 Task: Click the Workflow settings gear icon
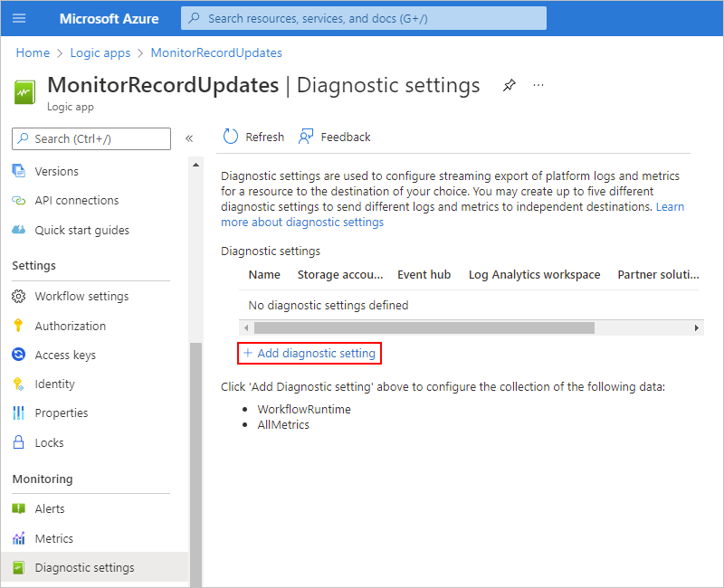(18, 296)
